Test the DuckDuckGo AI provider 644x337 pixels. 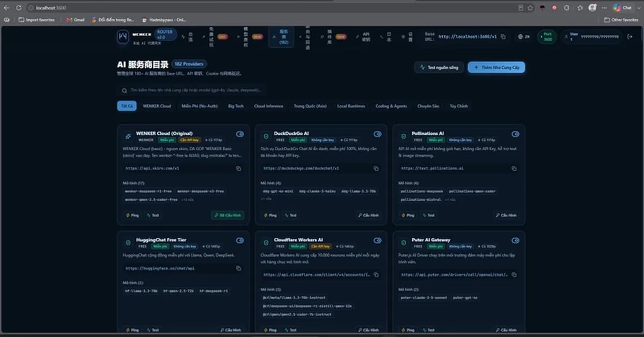click(x=290, y=215)
